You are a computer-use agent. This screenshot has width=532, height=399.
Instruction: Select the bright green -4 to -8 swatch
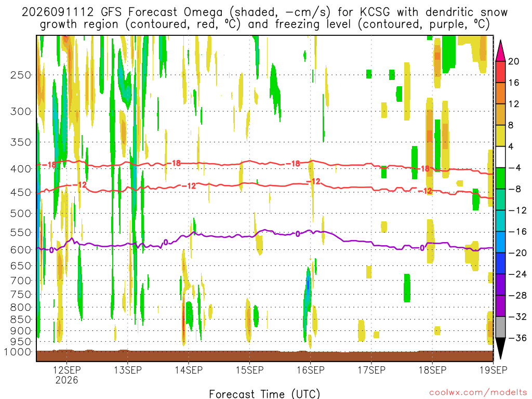[500, 178]
